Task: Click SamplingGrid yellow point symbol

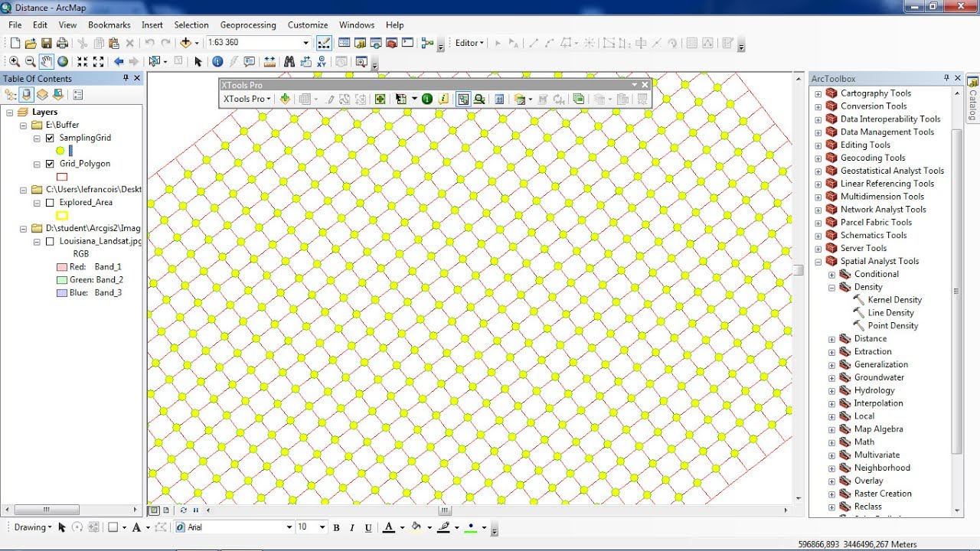Action: 60,151
